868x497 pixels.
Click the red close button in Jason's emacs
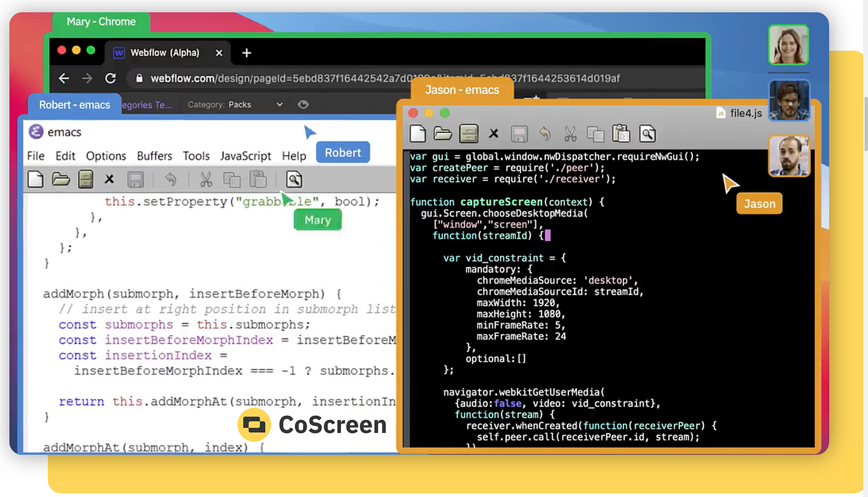pos(413,113)
